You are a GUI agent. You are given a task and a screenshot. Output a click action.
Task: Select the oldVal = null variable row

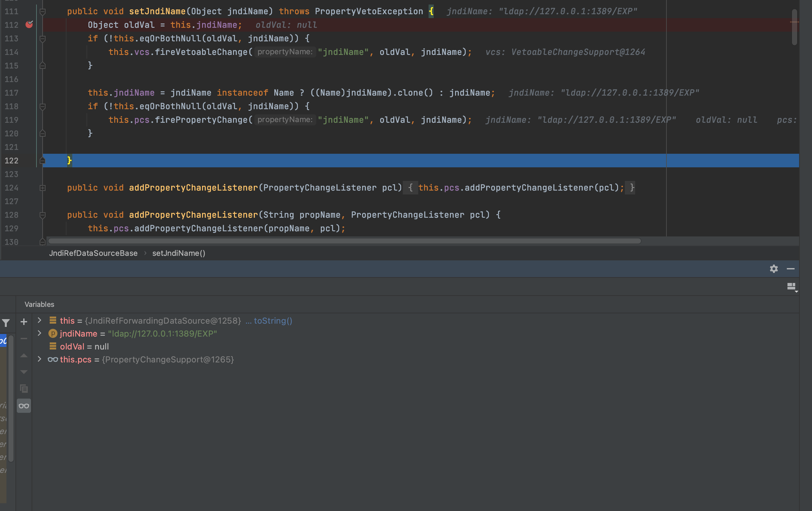[415, 346]
